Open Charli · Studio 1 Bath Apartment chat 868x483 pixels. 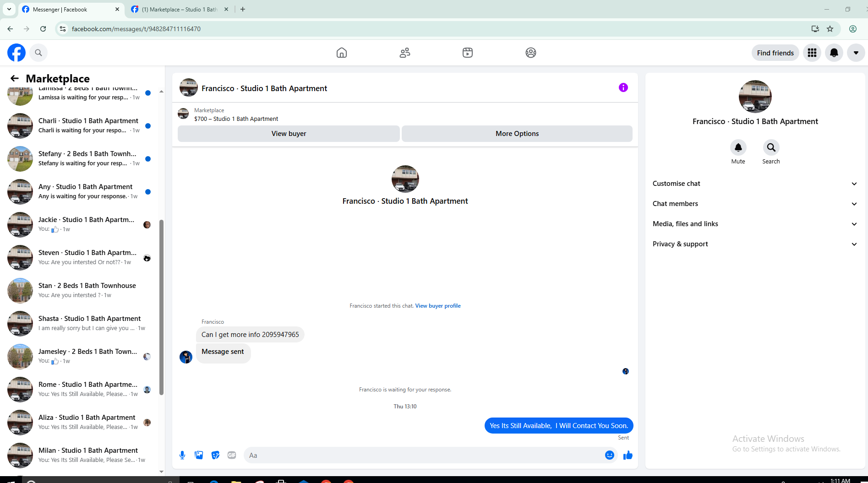coord(80,125)
